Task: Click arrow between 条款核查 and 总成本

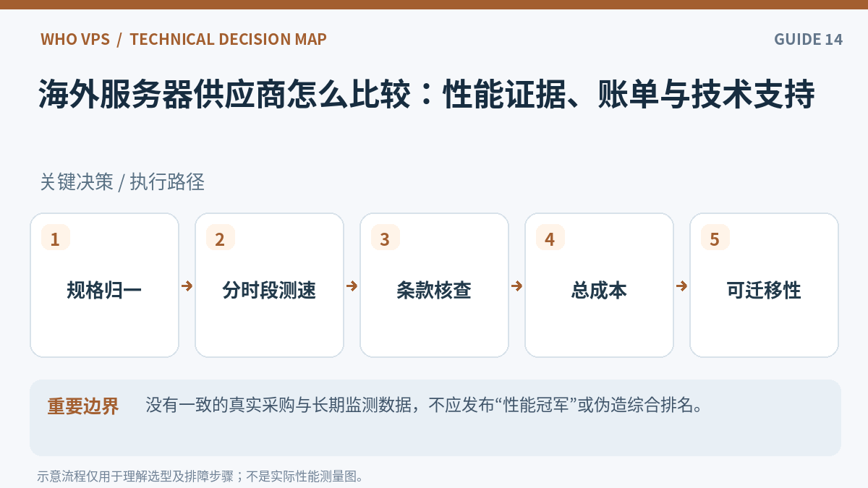Action: (x=516, y=286)
